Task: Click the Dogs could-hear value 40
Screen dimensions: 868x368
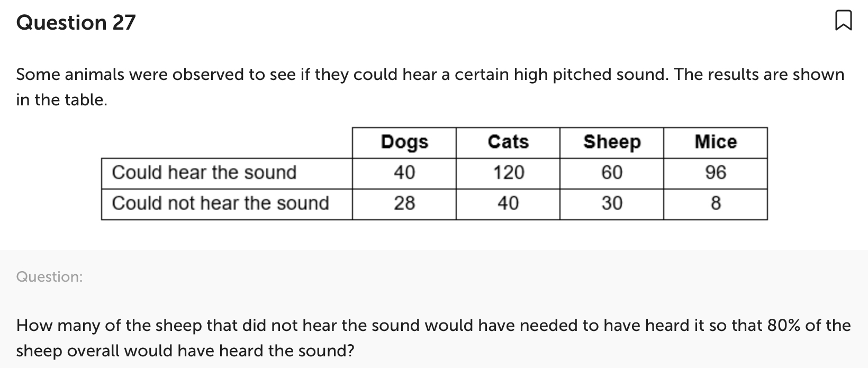Action: [404, 173]
